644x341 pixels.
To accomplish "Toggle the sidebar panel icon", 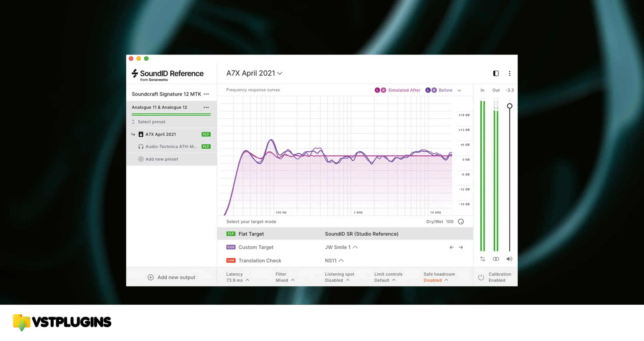I will (496, 73).
